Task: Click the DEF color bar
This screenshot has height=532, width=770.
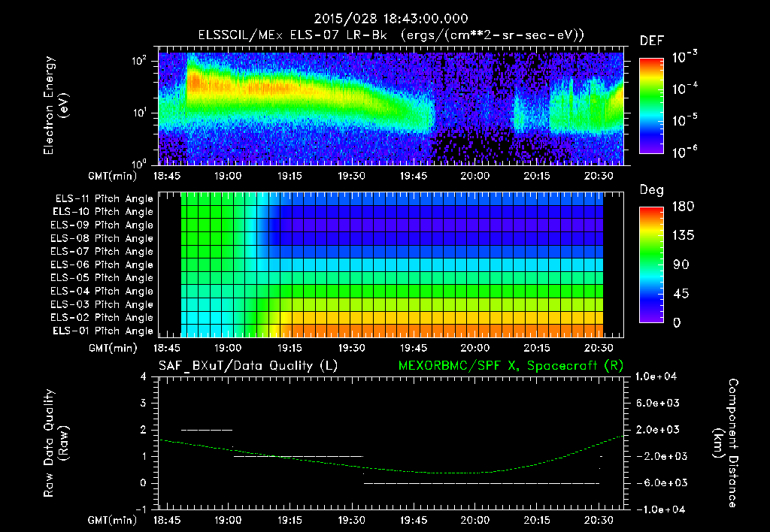Action: 651,105
